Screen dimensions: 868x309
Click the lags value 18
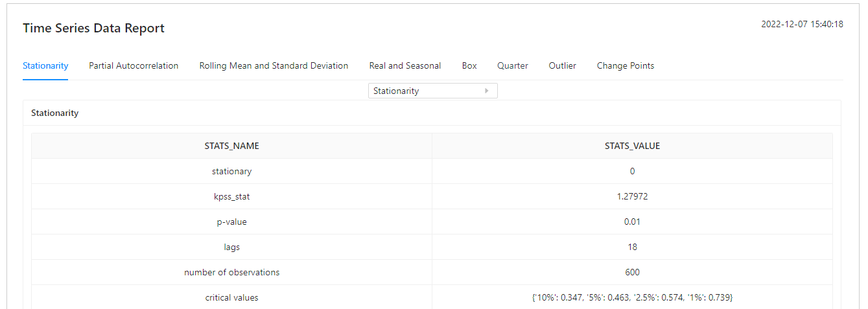632,247
